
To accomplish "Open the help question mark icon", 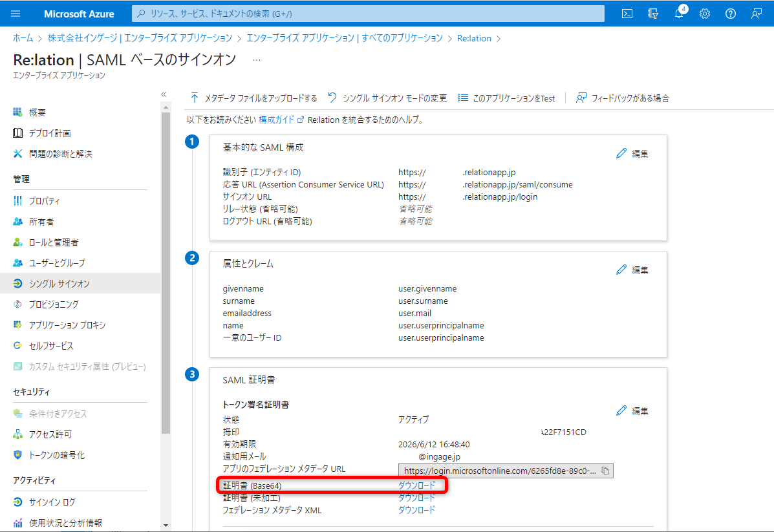I will click(x=731, y=14).
